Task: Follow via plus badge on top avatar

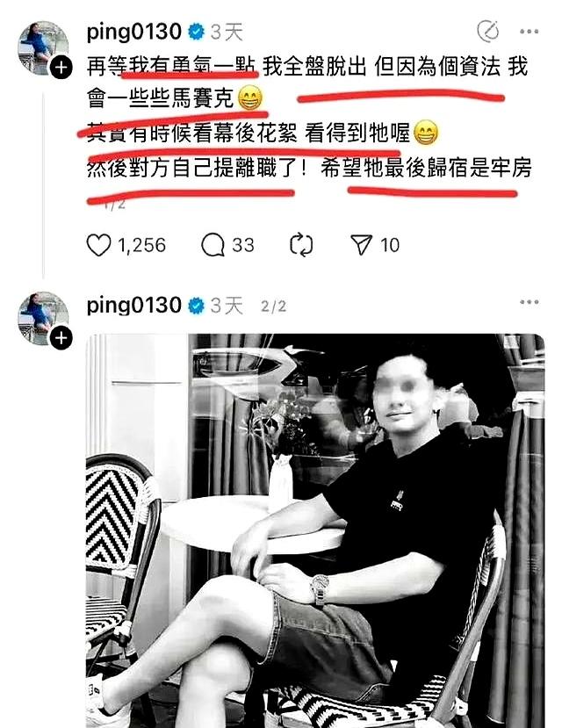Action: [61, 68]
